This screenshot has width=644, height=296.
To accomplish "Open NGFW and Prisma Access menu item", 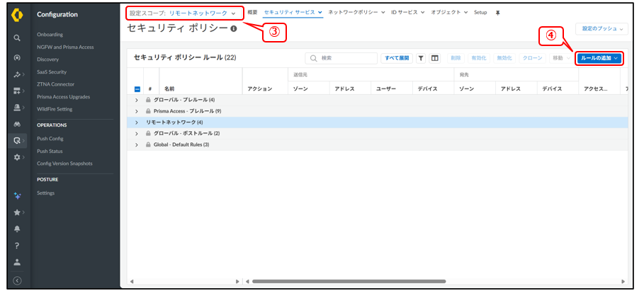I will click(x=65, y=47).
